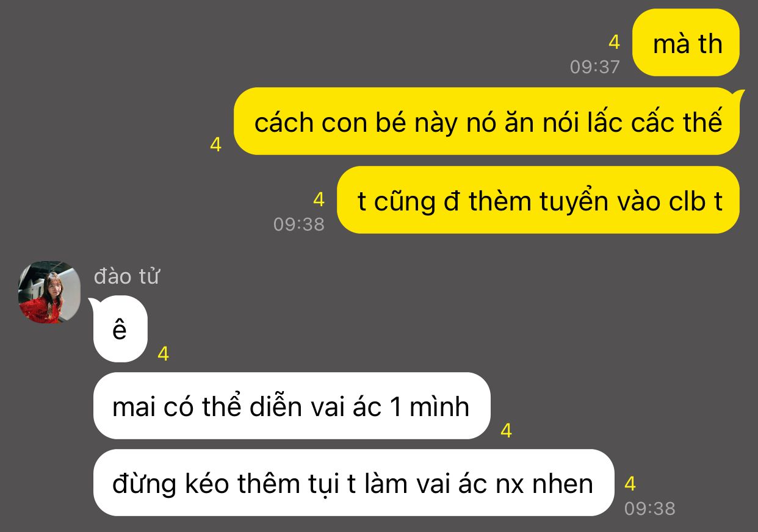758x532 pixels.
Task: Open đào tử's profile picture
Action: click(49, 292)
